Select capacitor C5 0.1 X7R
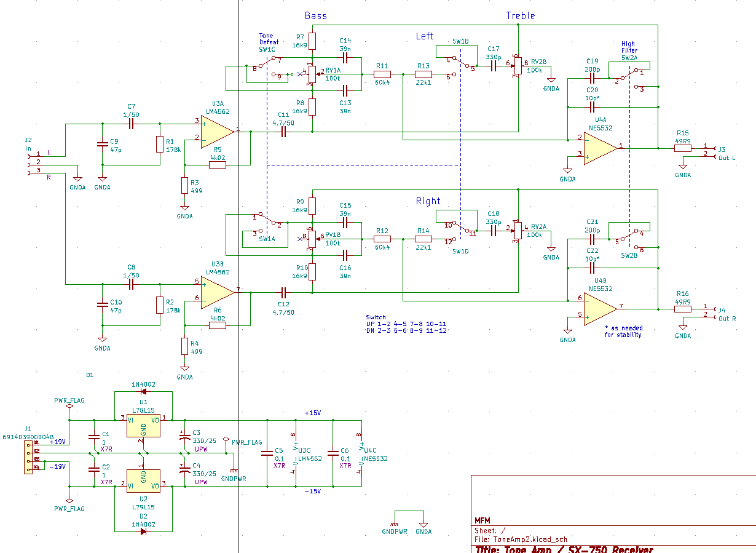This screenshot has height=553, width=756. click(x=267, y=453)
